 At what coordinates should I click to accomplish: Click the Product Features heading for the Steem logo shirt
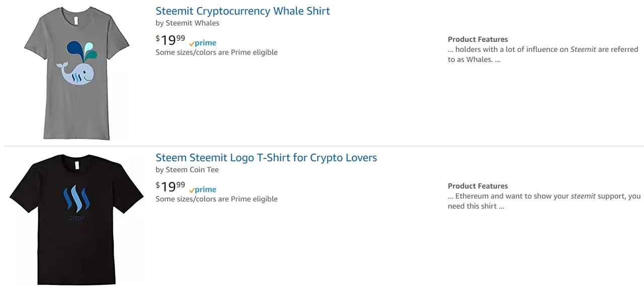[478, 186]
